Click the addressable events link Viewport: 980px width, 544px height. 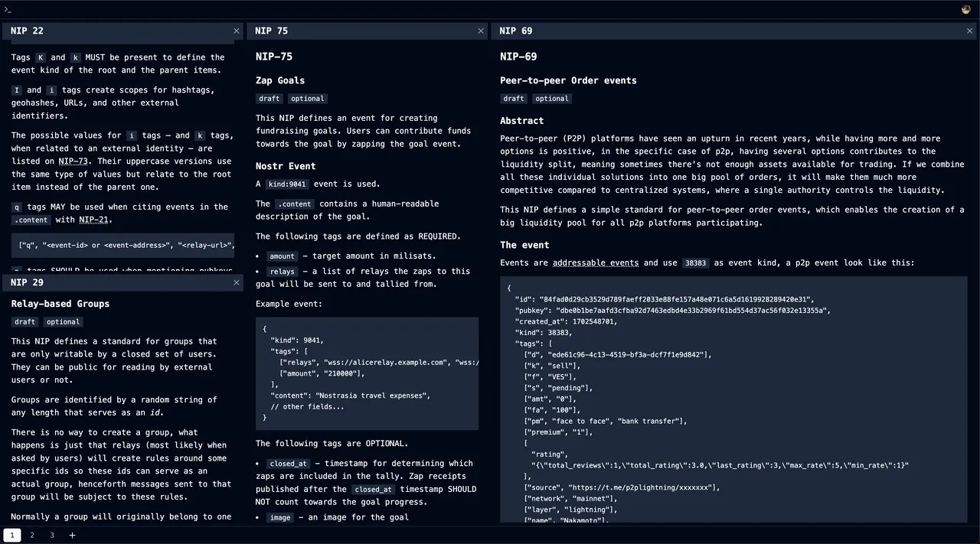595,262
